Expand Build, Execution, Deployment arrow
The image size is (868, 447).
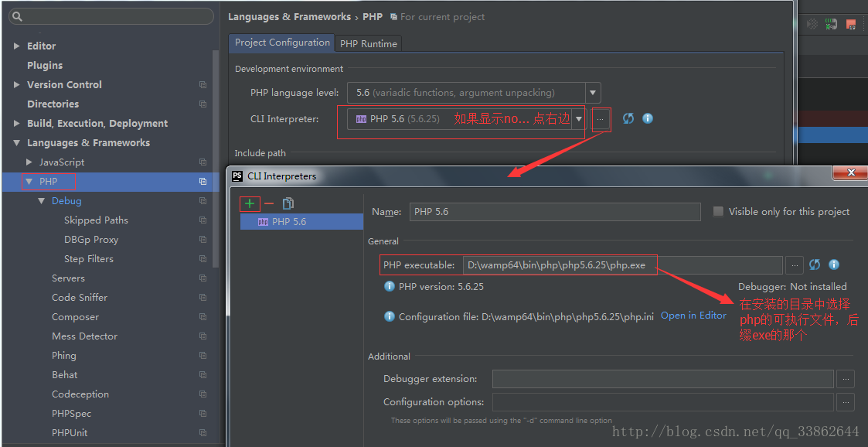click(x=16, y=124)
